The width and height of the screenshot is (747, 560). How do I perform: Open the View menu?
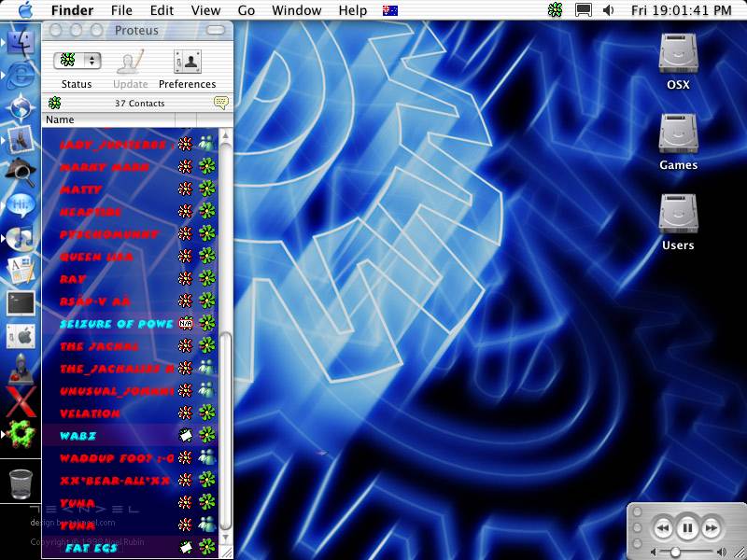click(x=205, y=10)
